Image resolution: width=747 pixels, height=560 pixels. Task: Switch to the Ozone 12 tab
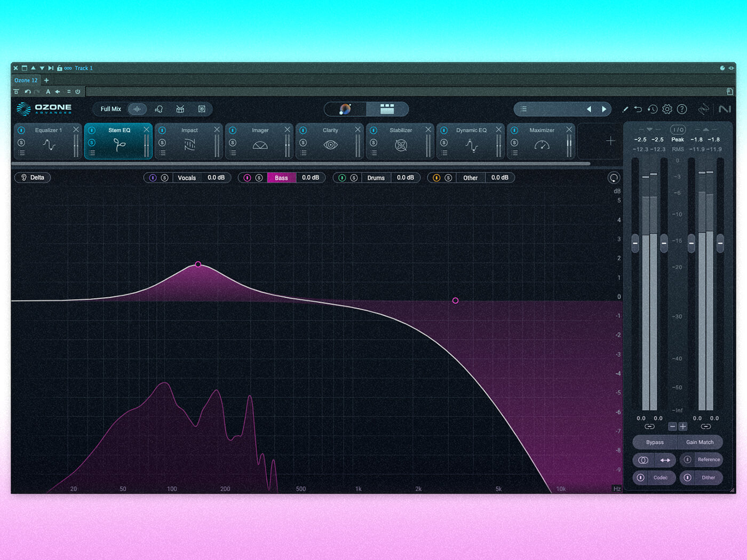coord(26,81)
